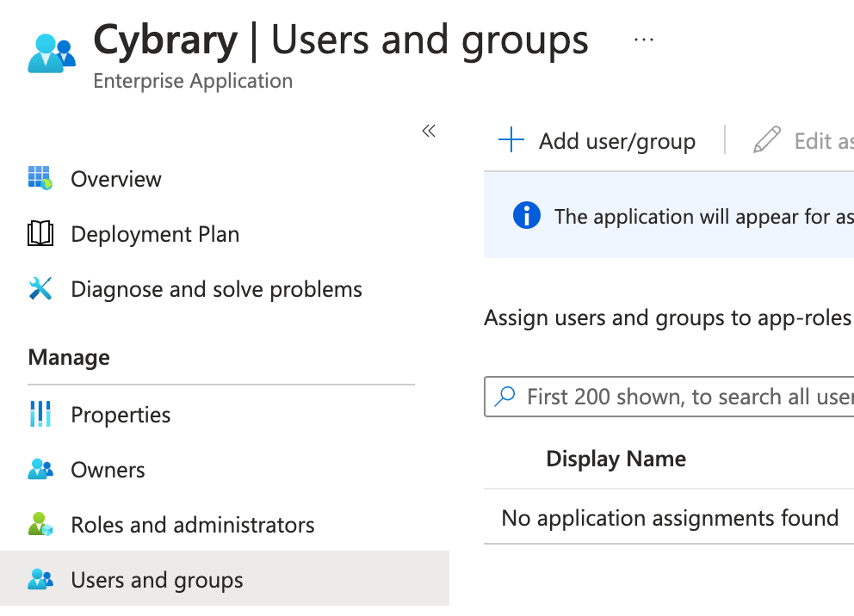This screenshot has height=616, width=854.
Task: Click the 'Assign users and groups to app-roles' text
Action: (667, 317)
